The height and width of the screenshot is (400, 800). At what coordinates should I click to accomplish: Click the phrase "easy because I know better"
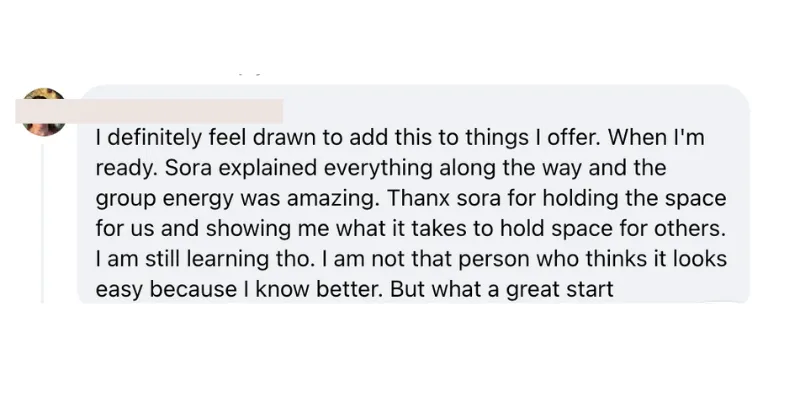pos(238,289)
